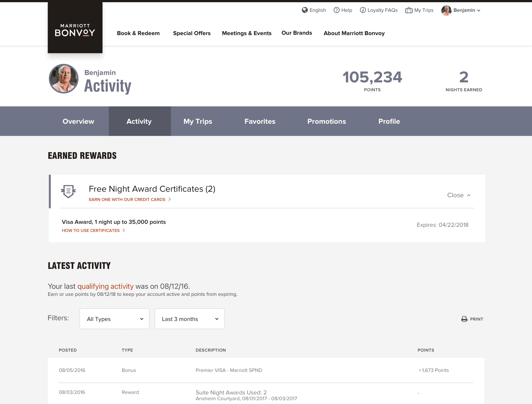532x404 pixels.
Task: Click the Marriott Bonvoy logo
Action: point(75,28)
